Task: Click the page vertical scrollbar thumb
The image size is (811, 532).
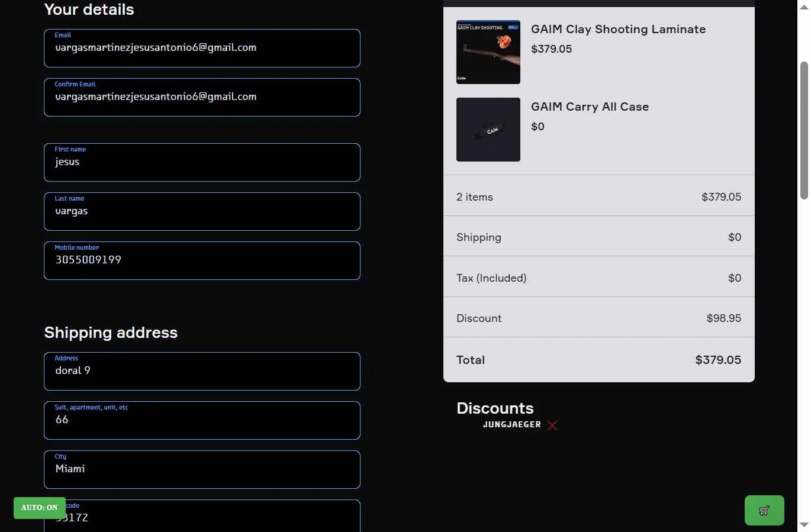Action: click(x=804, y=130)
